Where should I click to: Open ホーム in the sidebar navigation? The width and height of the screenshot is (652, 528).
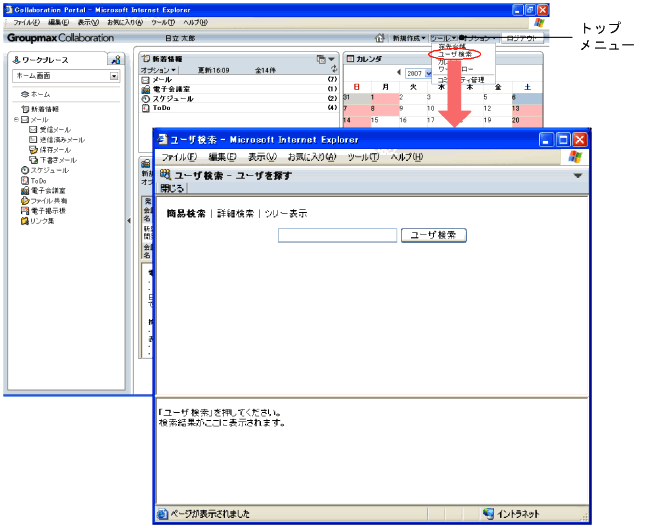[40, 94]
